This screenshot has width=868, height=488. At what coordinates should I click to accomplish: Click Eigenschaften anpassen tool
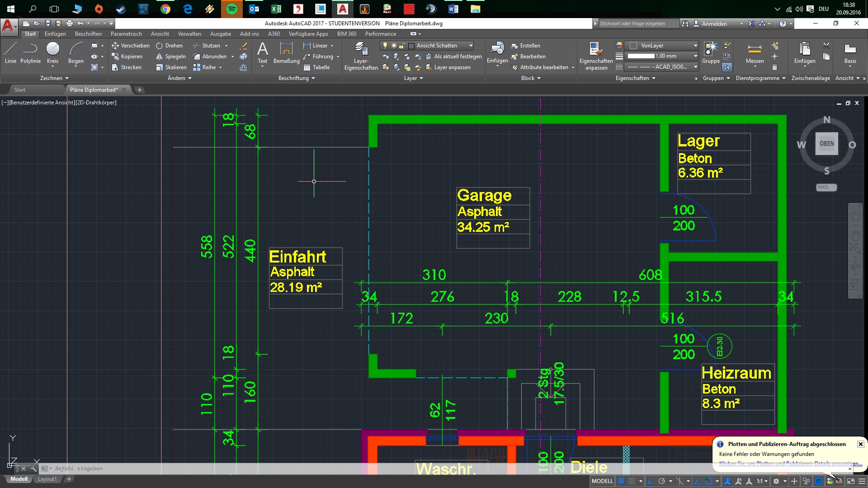tap(596, 56)
